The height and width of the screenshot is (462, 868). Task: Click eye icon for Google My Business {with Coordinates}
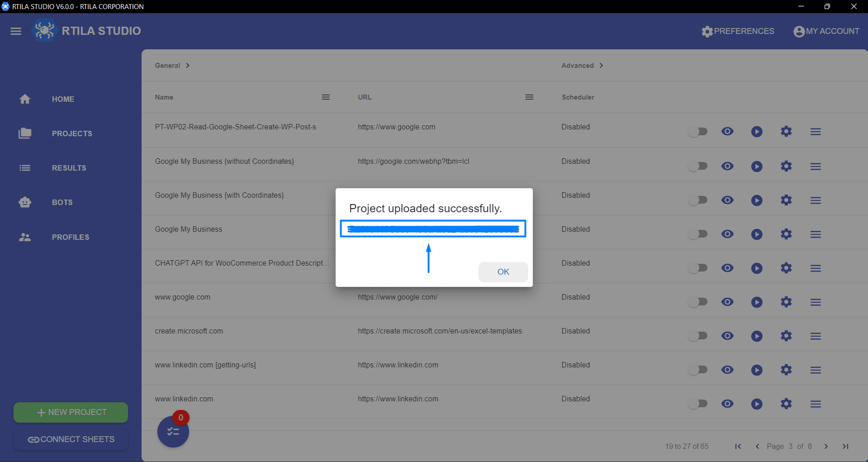pos(727,200)
